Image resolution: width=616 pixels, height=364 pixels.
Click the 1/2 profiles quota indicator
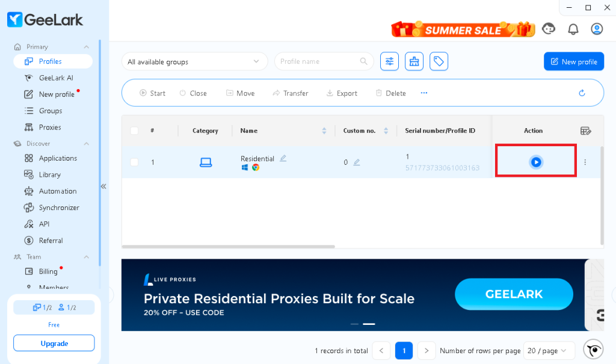pyautogui.click(x=43, y=307)
